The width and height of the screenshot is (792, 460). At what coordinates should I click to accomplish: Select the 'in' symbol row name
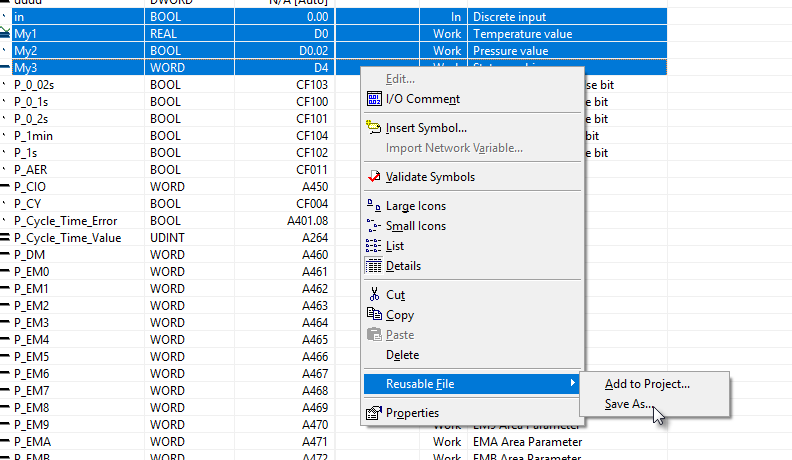19,17
